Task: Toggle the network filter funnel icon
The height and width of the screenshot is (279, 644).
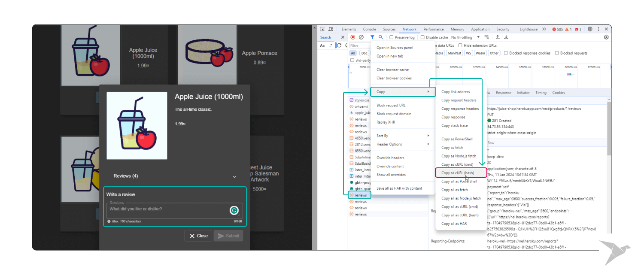Action: [372, 37]
